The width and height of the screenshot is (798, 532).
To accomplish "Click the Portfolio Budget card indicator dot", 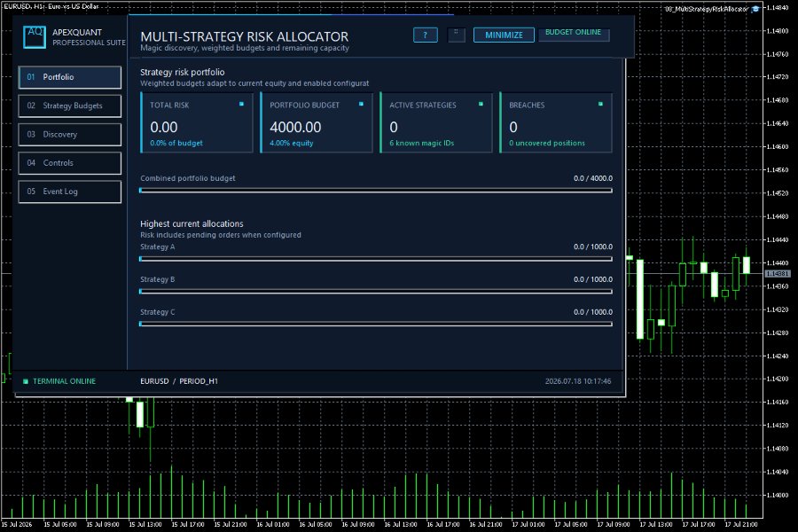I will click(361, 104).
